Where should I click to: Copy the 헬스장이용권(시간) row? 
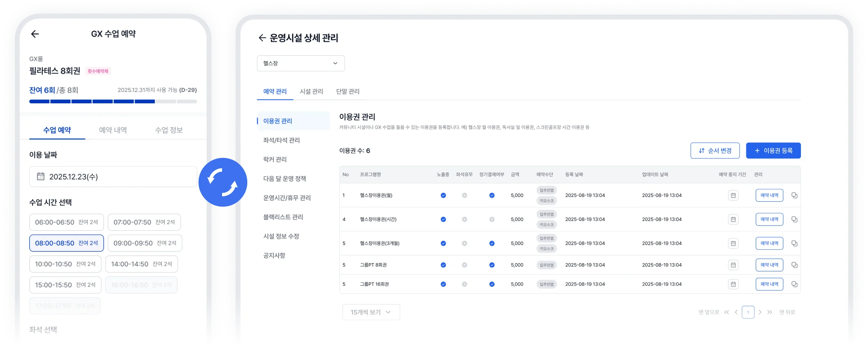(x=794, y=219)
